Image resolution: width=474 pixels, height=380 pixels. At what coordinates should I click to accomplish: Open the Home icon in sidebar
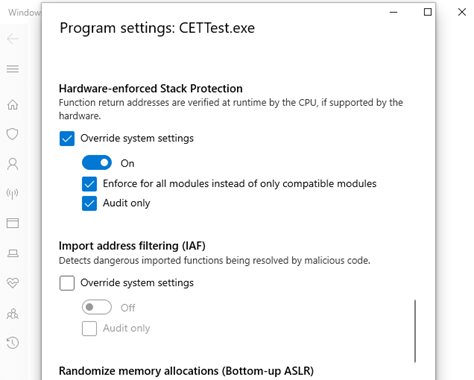(13, 105)
